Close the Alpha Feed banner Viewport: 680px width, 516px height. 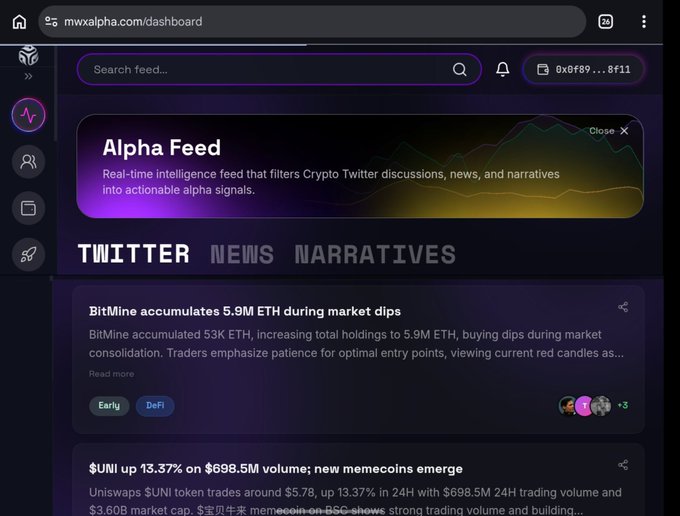608,131
